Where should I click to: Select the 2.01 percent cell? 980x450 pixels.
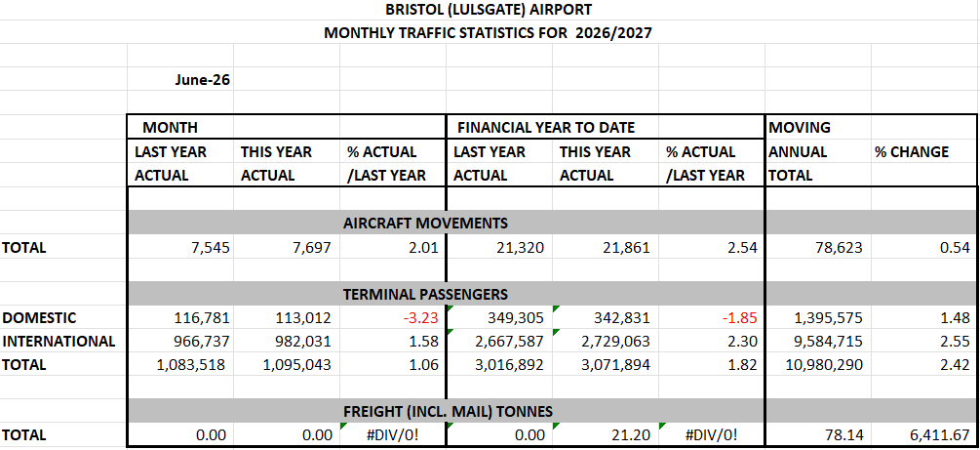(x=393, y=248)
